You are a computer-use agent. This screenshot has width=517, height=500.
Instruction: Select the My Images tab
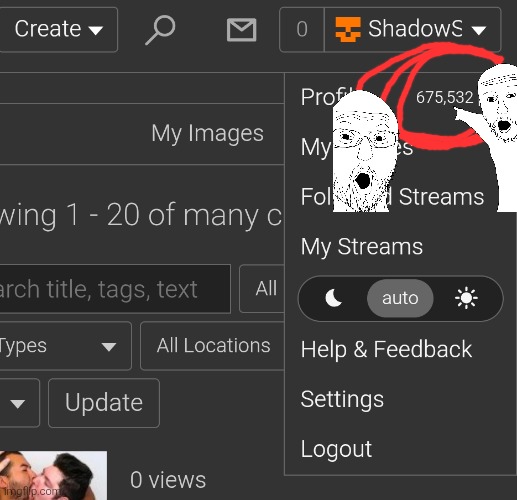point(207,134)
